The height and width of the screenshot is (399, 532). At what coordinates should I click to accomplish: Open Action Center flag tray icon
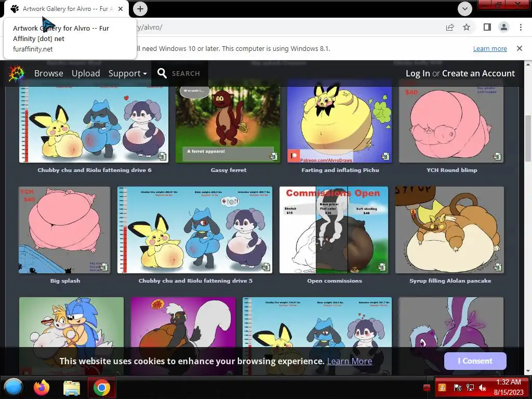pos(457,388)
